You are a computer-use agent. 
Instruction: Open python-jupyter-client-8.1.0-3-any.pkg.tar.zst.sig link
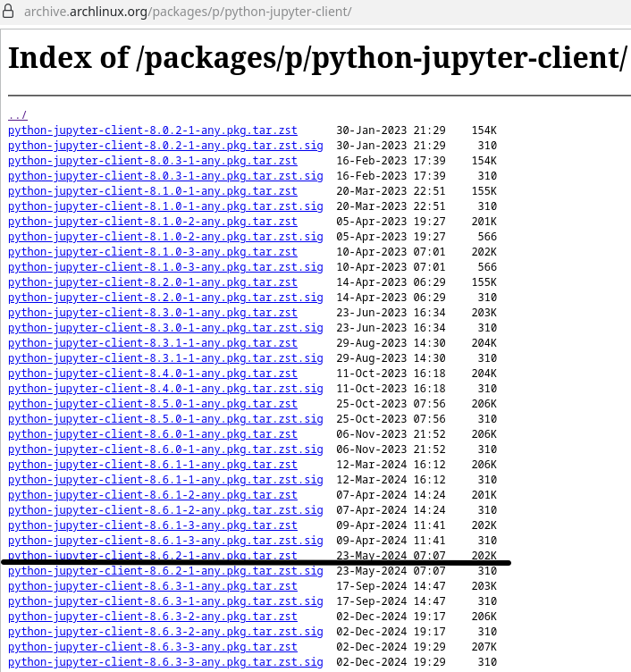pyautogui.click(x=165, y=267)
